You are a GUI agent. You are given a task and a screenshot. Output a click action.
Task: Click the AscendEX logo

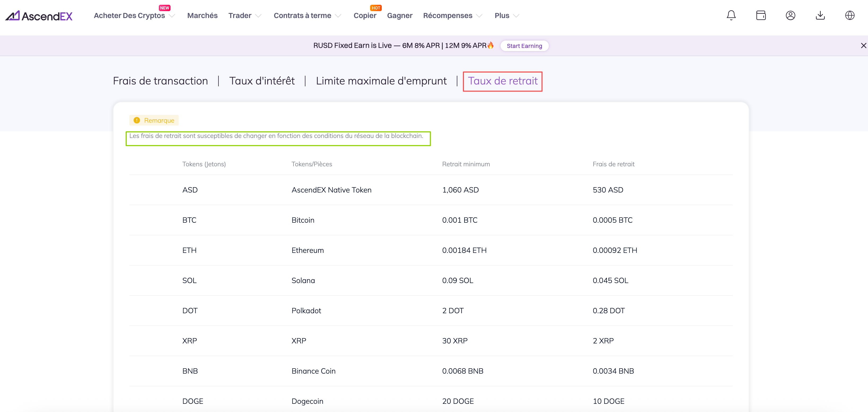point(39,16)
